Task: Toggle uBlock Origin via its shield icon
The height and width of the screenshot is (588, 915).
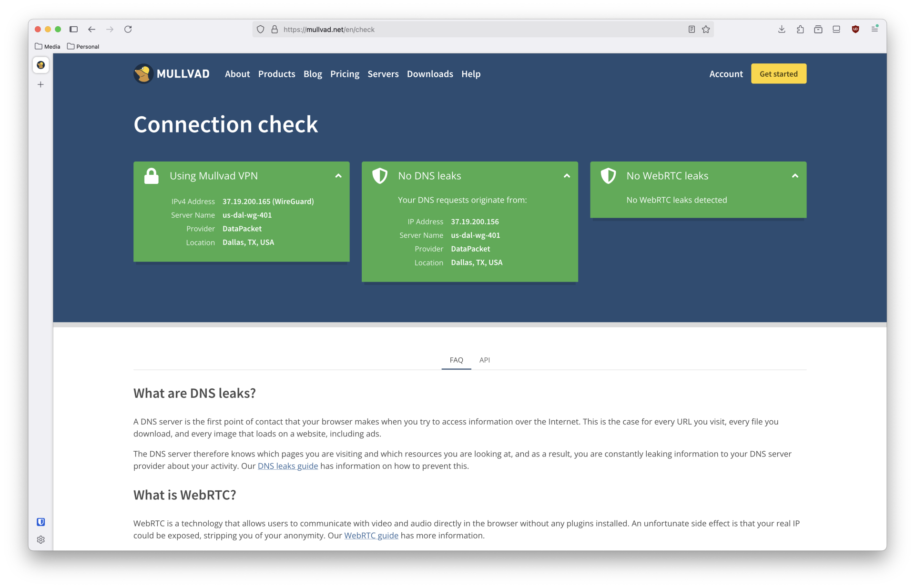Action: [855, 29]
